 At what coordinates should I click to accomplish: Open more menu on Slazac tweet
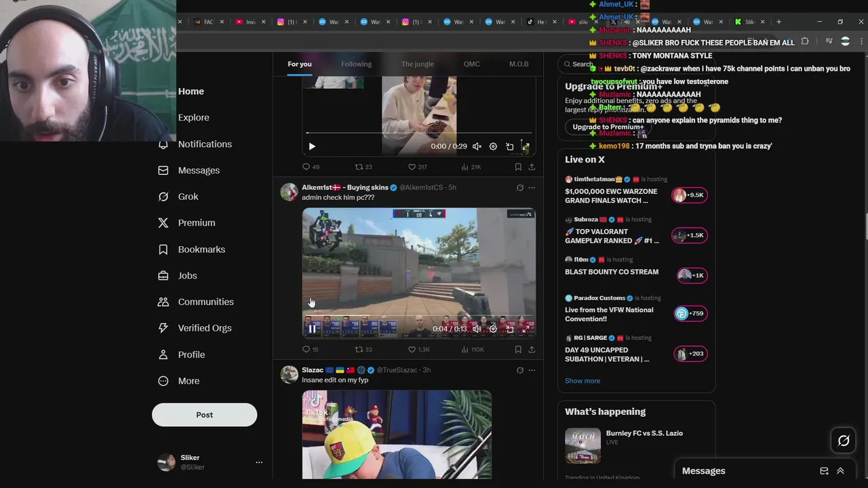pyautogui.click(x=532, y=370)
